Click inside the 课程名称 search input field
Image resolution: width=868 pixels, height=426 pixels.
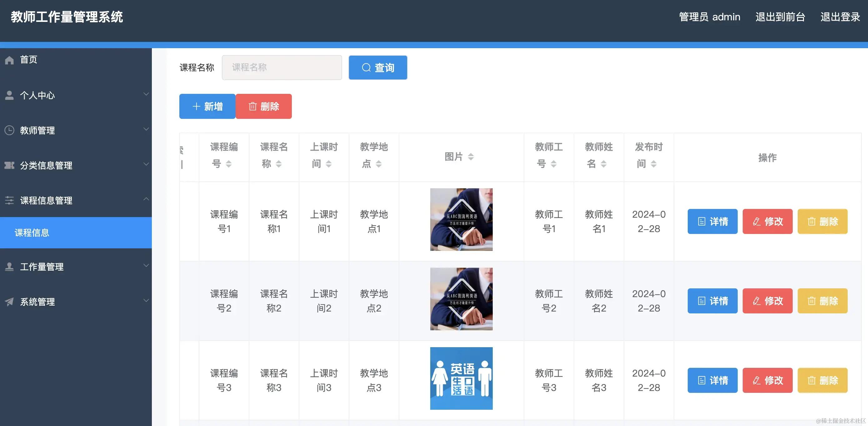[282, 68]
